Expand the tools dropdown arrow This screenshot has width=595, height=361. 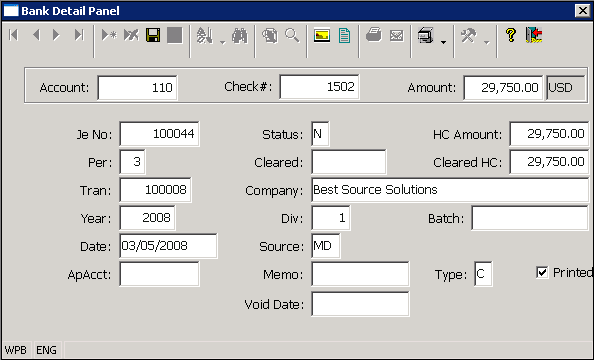coord(486,42)
